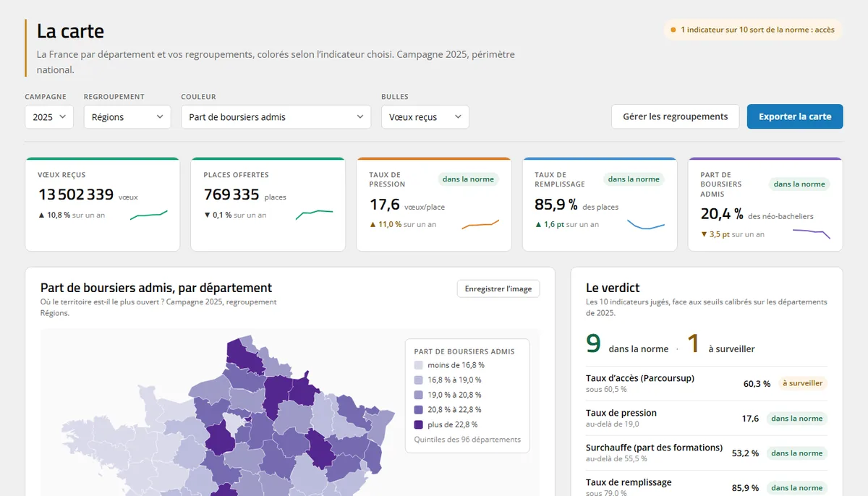Click the map panel title 'Part de boursiers admis, par département'

point(156,288)
